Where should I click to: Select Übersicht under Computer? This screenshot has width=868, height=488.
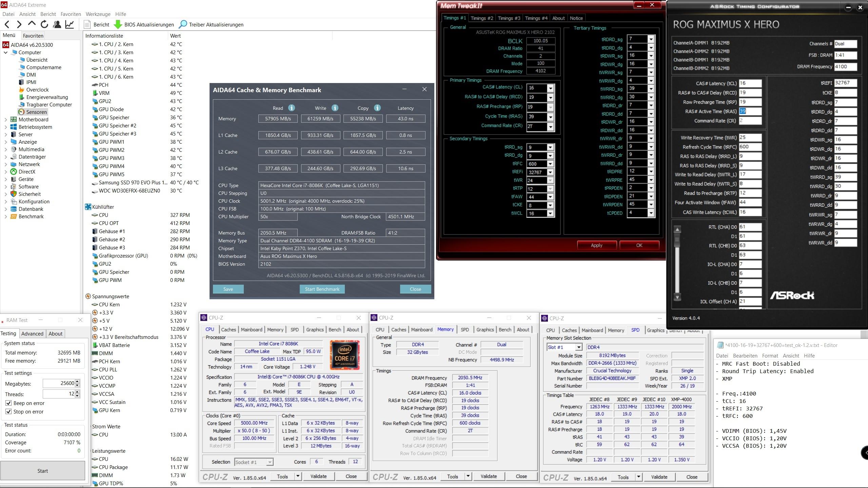[x=37, y=60]
